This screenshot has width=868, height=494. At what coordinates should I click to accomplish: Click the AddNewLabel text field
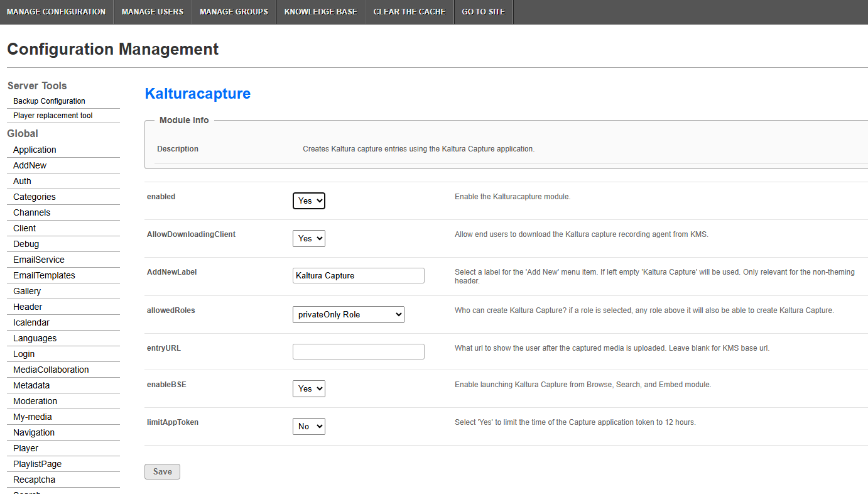[359, 275]
